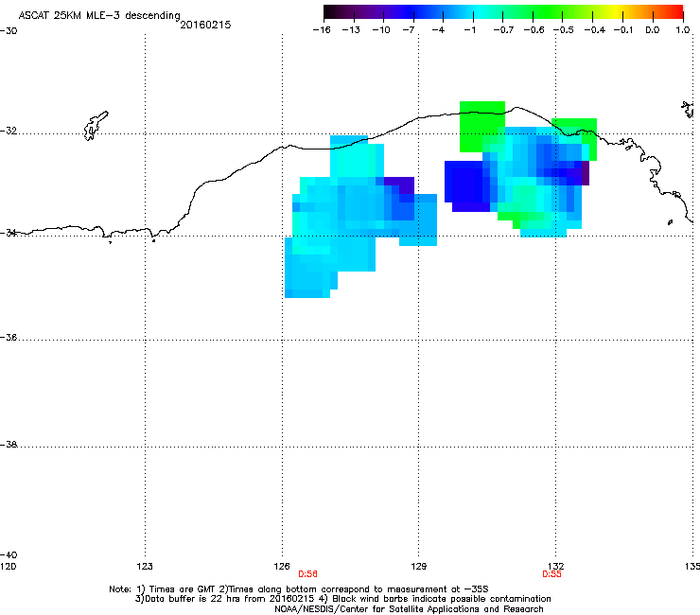Click the title text 'ASCAT 25KM MLE-3 descending'

[x=99, y=16]
